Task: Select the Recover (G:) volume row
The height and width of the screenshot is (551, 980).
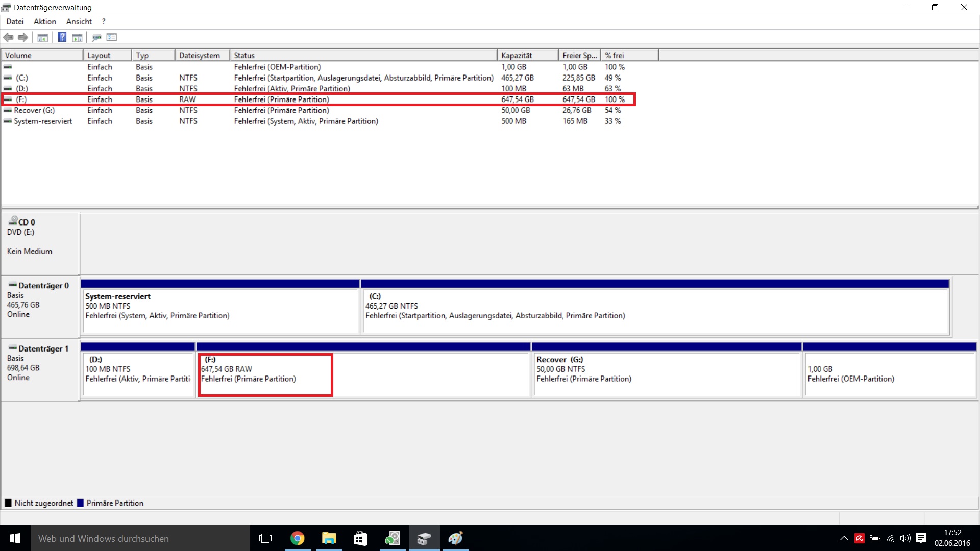Action: pos(34,110)
